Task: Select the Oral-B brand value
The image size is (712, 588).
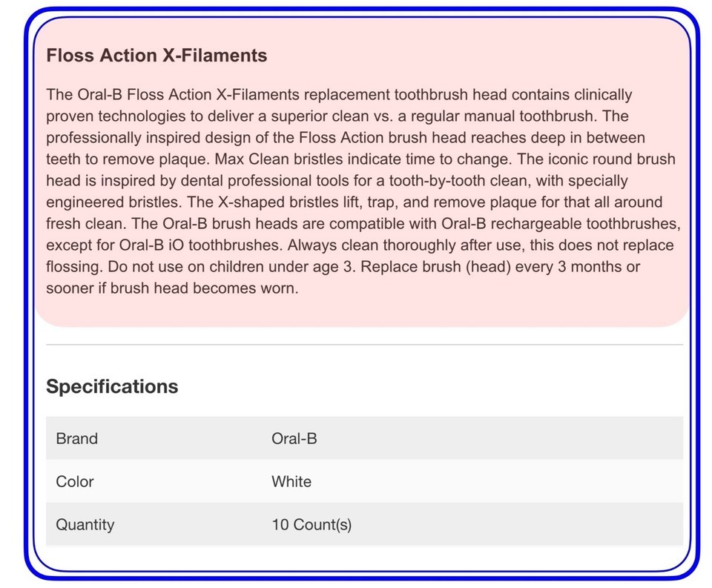Action: click(294, 439)
